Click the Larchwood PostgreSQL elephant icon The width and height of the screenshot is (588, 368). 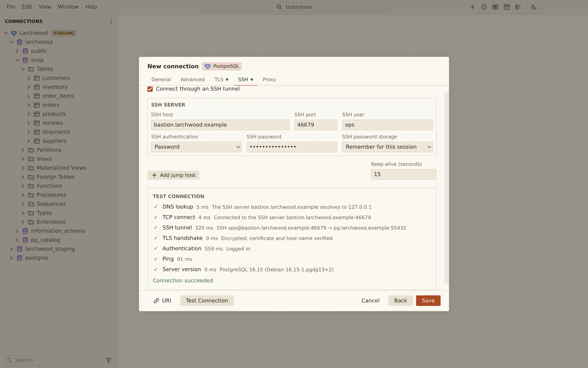pos(14,33)
